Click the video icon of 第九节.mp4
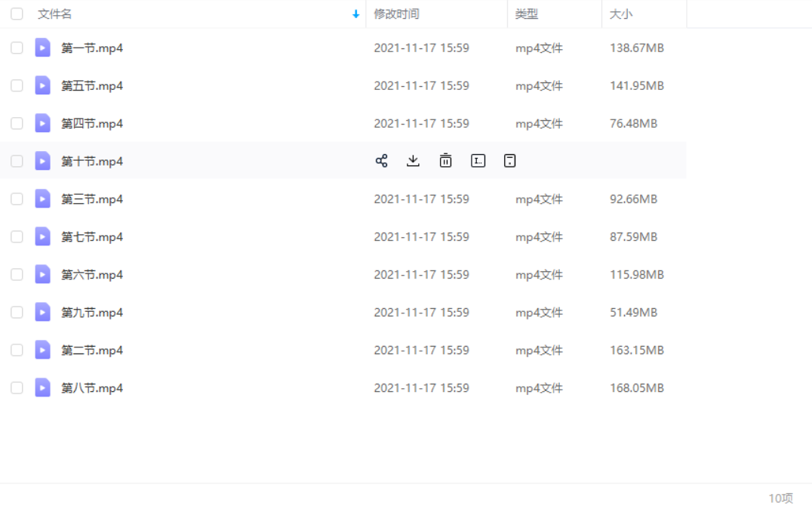 click(42, 313)
